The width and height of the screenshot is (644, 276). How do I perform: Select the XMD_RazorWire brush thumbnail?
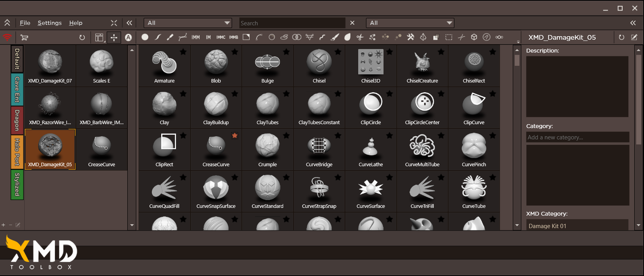click(x=50, y=108)
